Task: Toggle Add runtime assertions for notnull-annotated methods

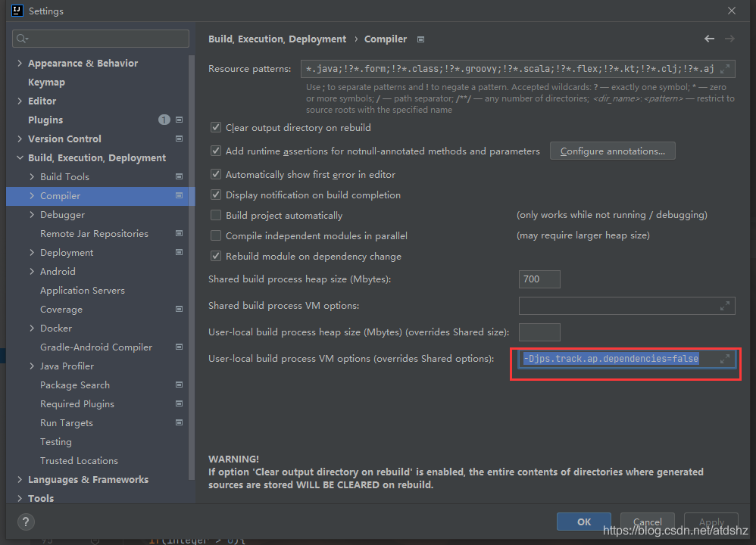Action: [x=216, y=151]
